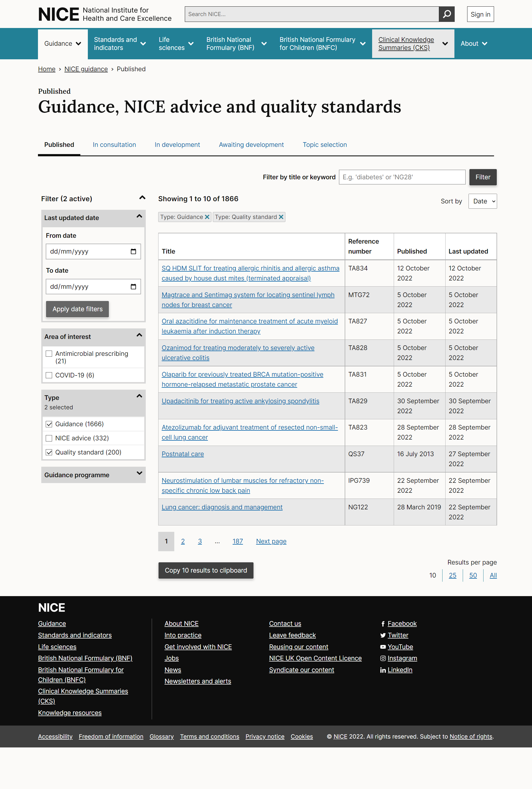Open Newsletters and alerts footer link
532x789 pixels.
click(198, 681)
